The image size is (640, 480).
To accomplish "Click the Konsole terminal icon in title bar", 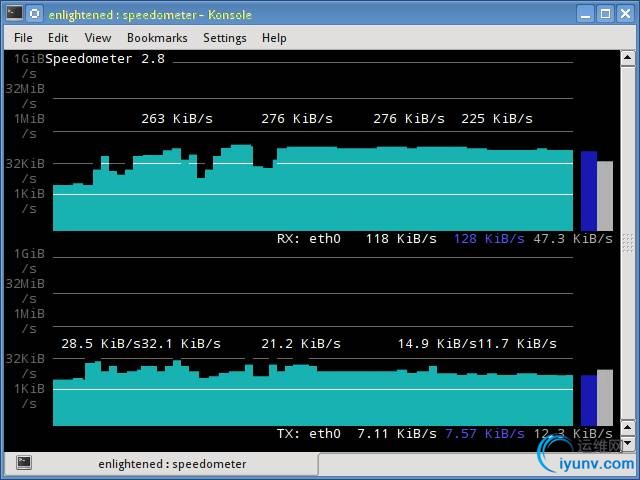I will tap(14, 13).
